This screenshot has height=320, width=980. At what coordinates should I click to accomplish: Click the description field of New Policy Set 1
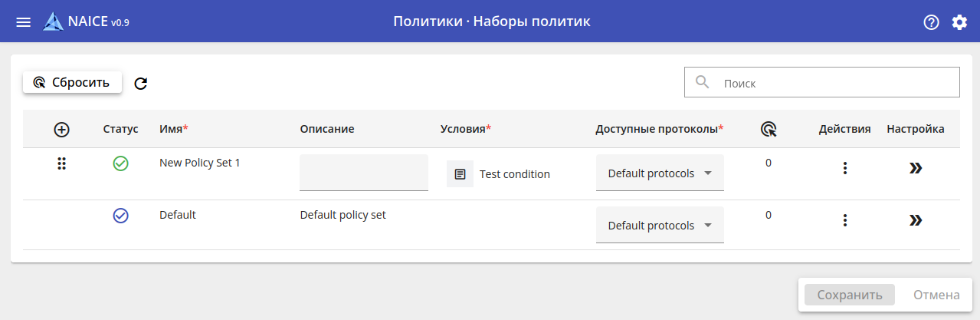(x=363, y=172)
